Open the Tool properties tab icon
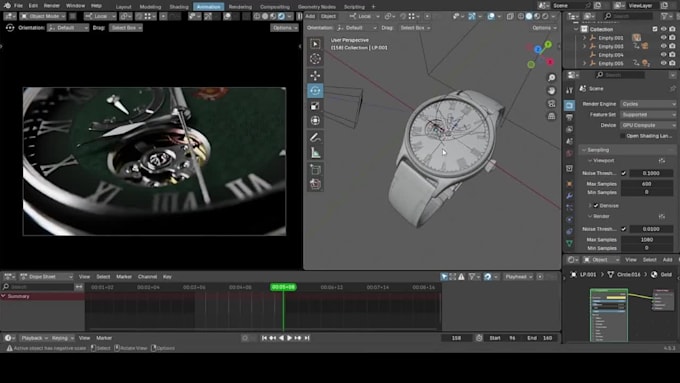The image size is (680, 383). pos(569,90)
